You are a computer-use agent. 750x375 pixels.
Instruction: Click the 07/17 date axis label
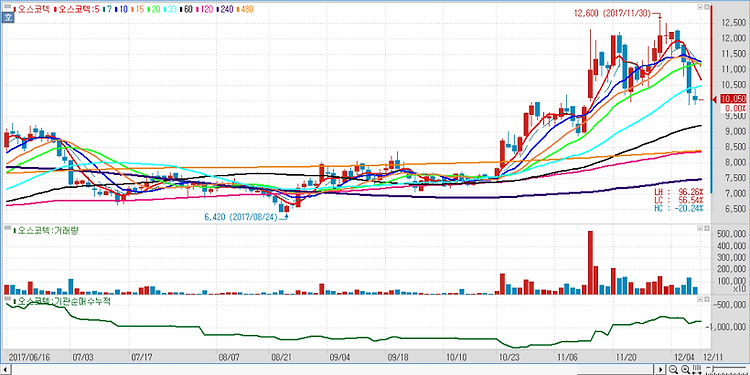(141, 358)
